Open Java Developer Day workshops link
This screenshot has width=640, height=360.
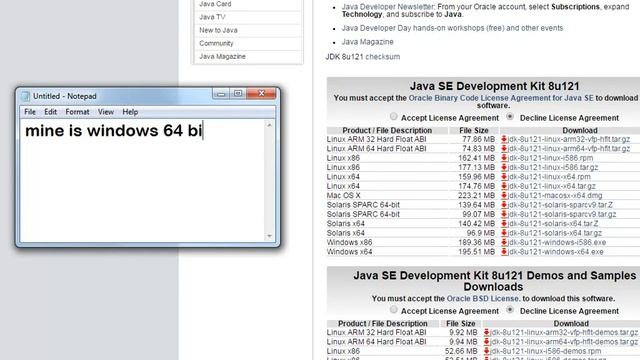pos(452,28)
